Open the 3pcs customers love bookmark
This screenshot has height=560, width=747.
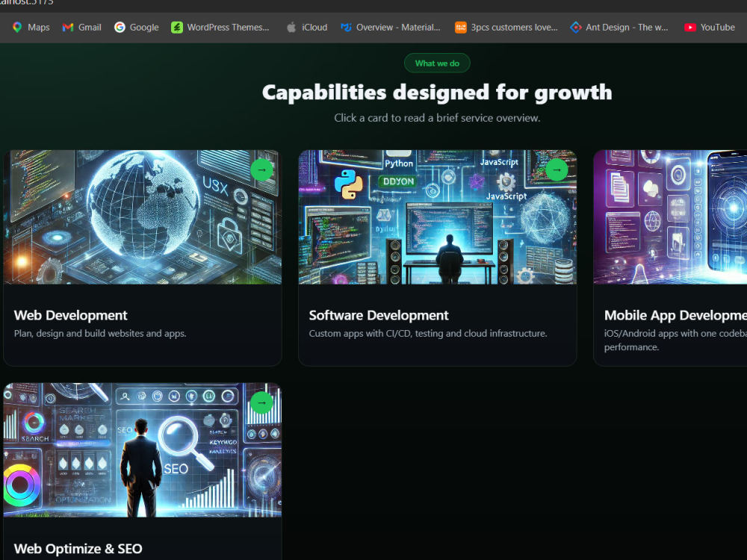[506, 27]
